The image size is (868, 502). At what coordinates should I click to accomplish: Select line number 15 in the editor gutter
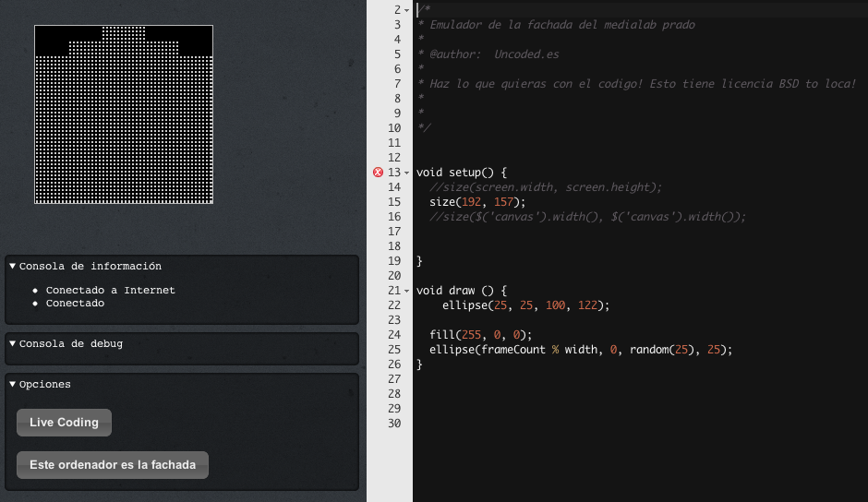coord(394,202)
